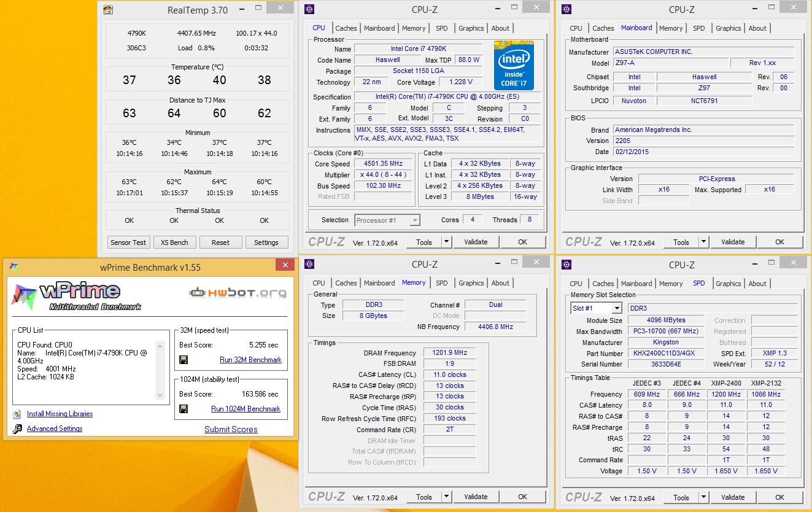Screen dimensions: 812x512
Task: Click the DRAM Frequency 1201.9 MHz field
Action: click(450, 353)
